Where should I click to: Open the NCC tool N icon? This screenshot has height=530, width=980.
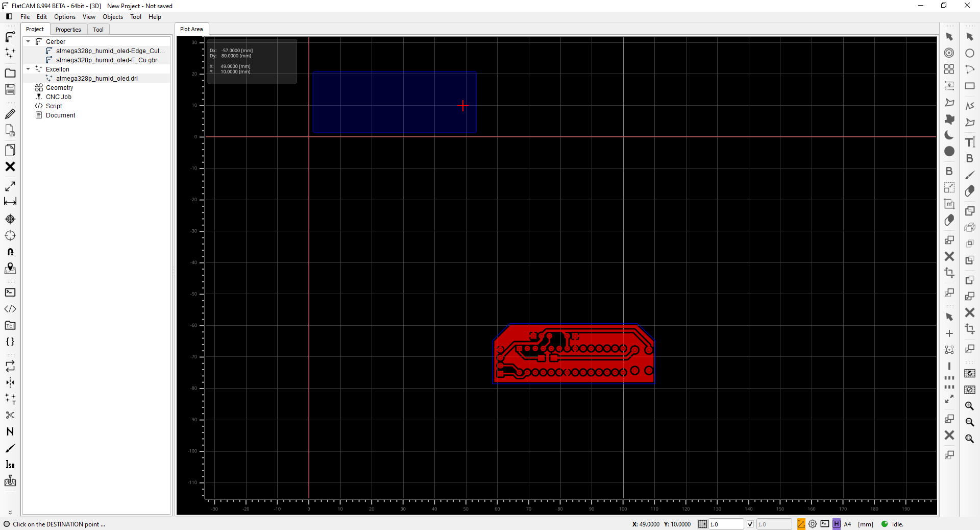(10, 431)
